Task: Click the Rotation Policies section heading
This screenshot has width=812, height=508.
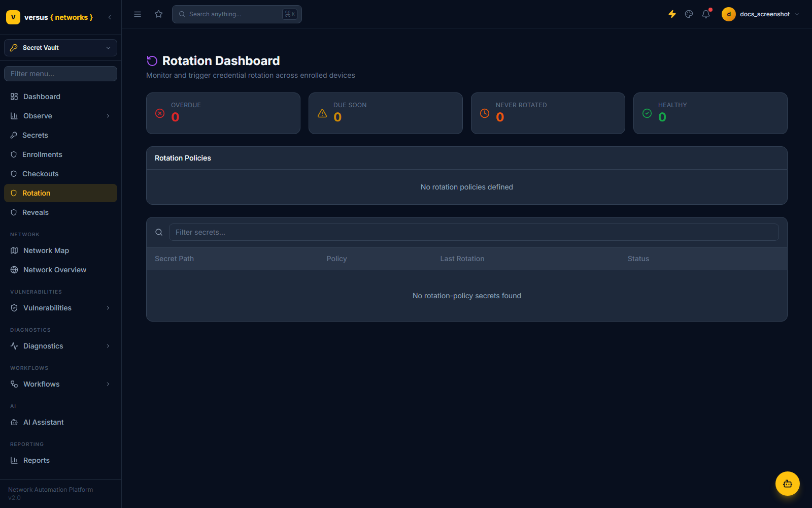Action: click(x=183, y=158)
